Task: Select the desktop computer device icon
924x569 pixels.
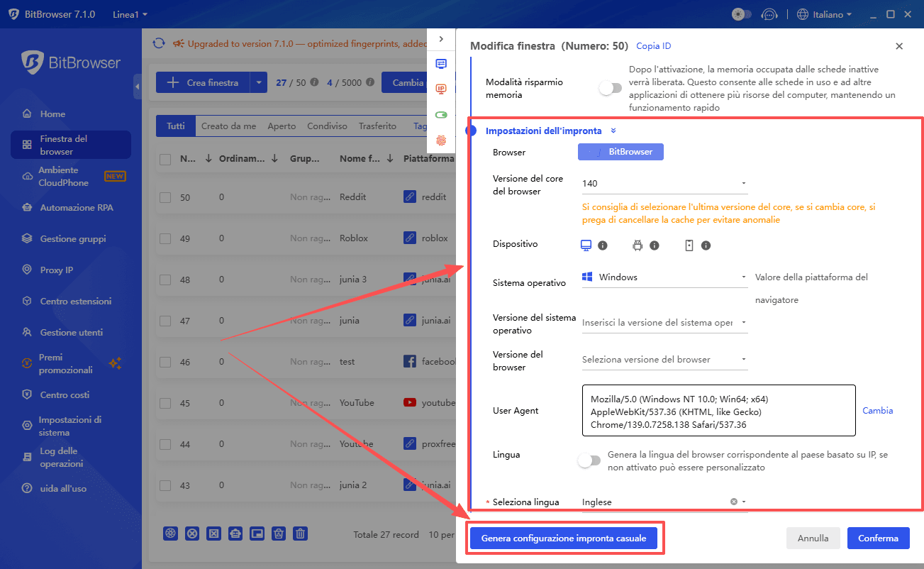Action: [x=586, y=245]
